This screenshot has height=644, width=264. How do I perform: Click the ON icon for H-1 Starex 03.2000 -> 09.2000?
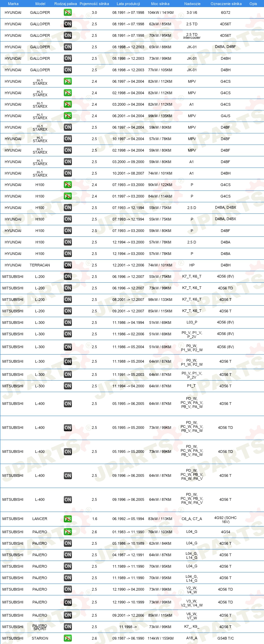click(x=68, y=162)
